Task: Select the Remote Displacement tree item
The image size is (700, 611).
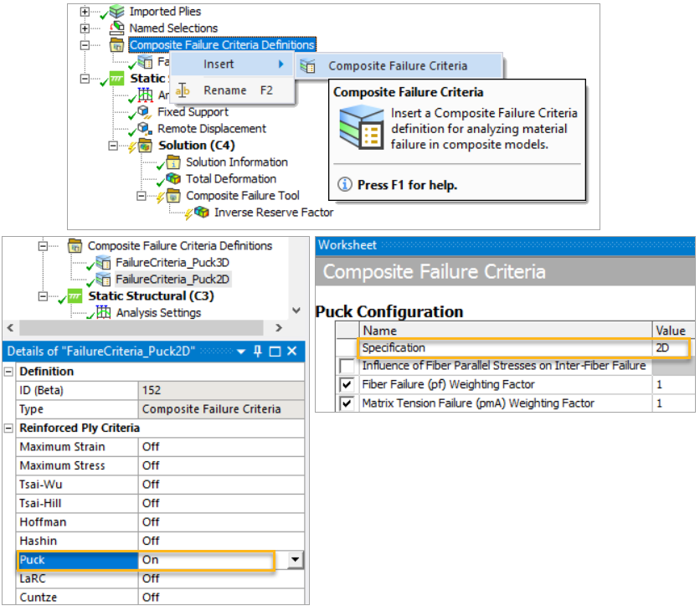Action: [212, 129]
